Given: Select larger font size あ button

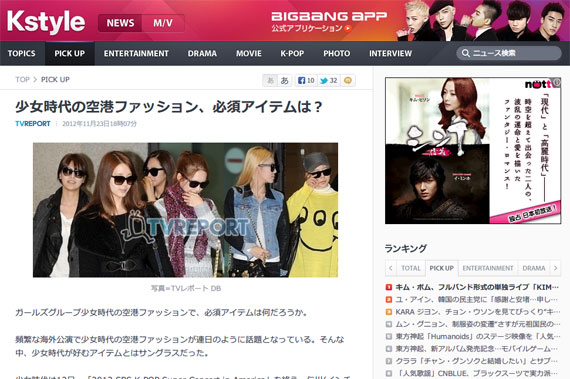Looking at the screenshot, I should pyautogui.click(x=285, y=80).
